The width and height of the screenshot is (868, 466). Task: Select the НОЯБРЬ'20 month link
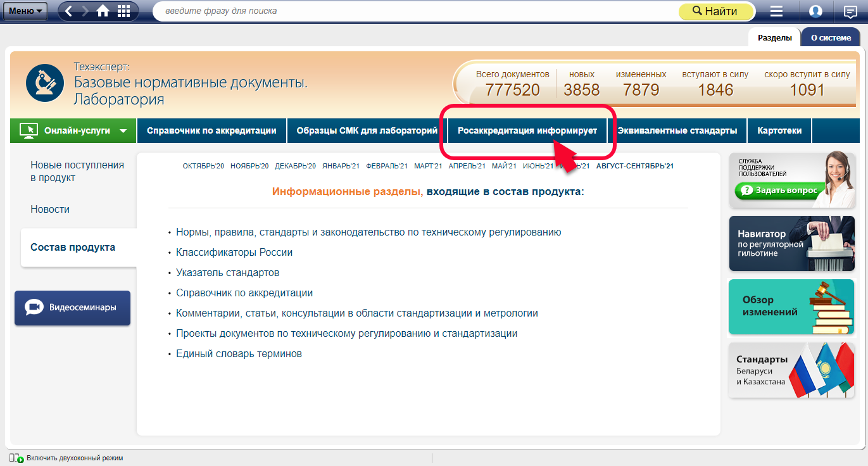tap(249, 166)
